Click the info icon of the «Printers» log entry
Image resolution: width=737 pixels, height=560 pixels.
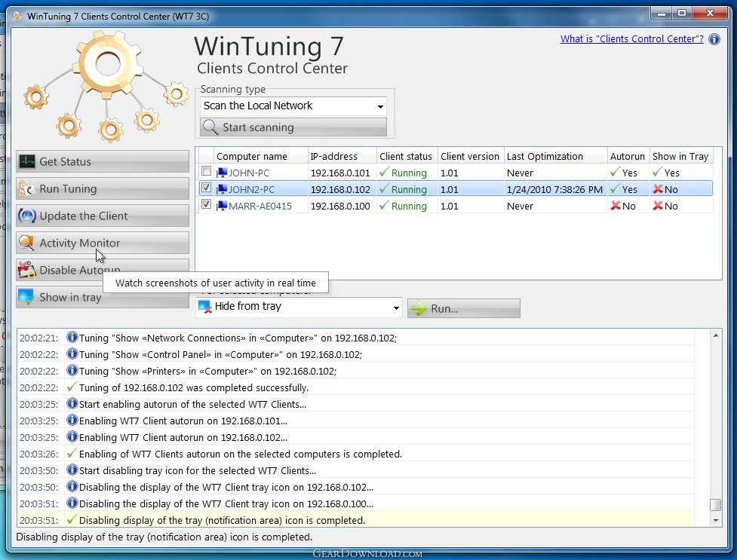[x=72, y=371]
